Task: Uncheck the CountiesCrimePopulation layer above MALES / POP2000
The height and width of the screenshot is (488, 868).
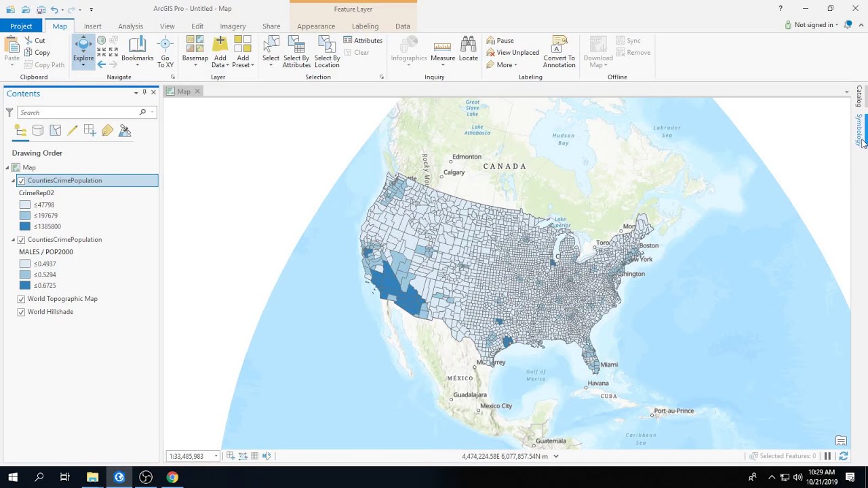Action: [x=21, y=240]
